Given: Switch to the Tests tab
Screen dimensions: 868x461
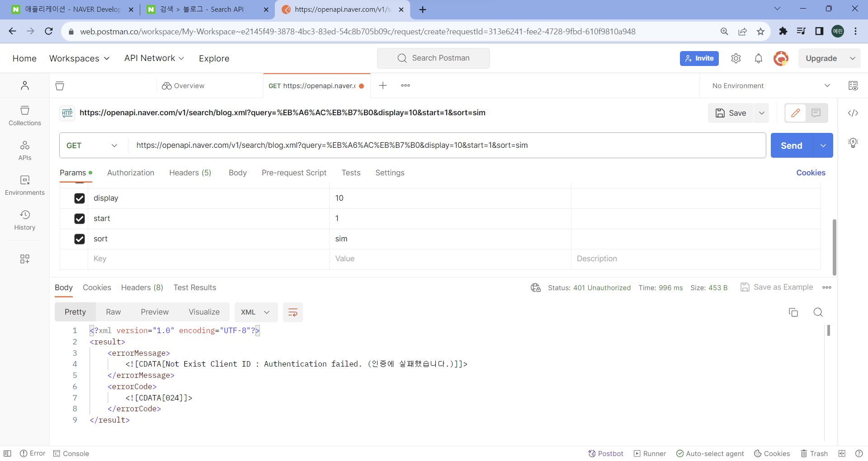Looking at the screenshot, I should (x=351, y=173).
